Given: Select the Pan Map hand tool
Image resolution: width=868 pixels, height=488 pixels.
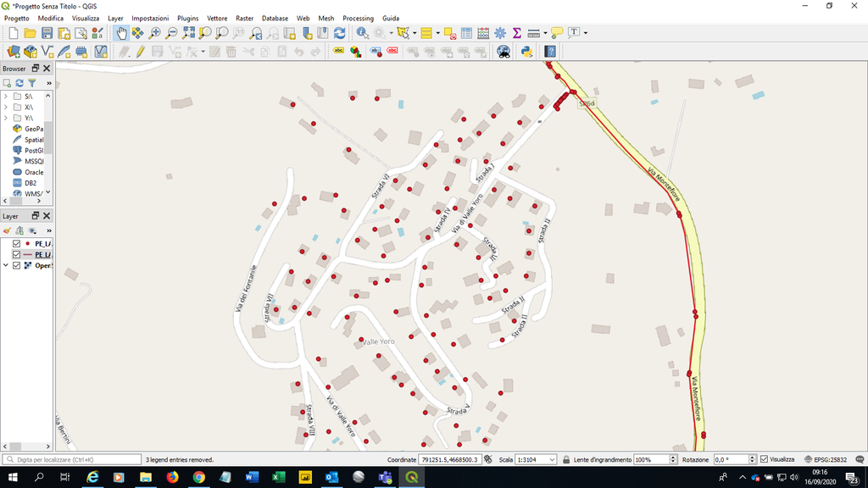Looking at the screenshot, I should point(121,33).
